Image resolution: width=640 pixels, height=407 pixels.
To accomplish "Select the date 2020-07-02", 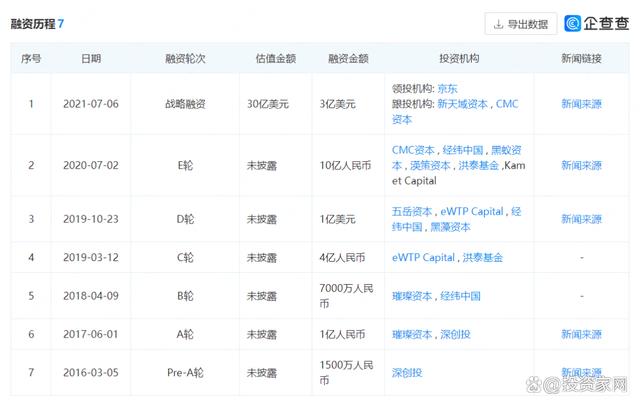I will coord(91,166).
